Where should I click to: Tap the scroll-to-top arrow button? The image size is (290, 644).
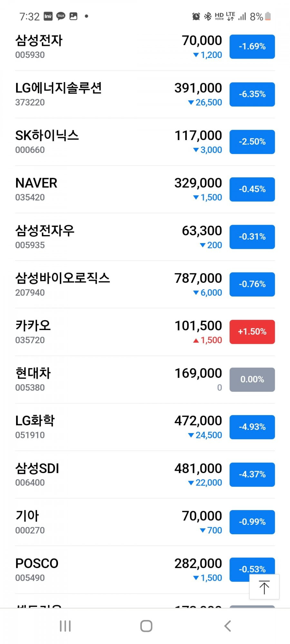(x=264, y=587)
